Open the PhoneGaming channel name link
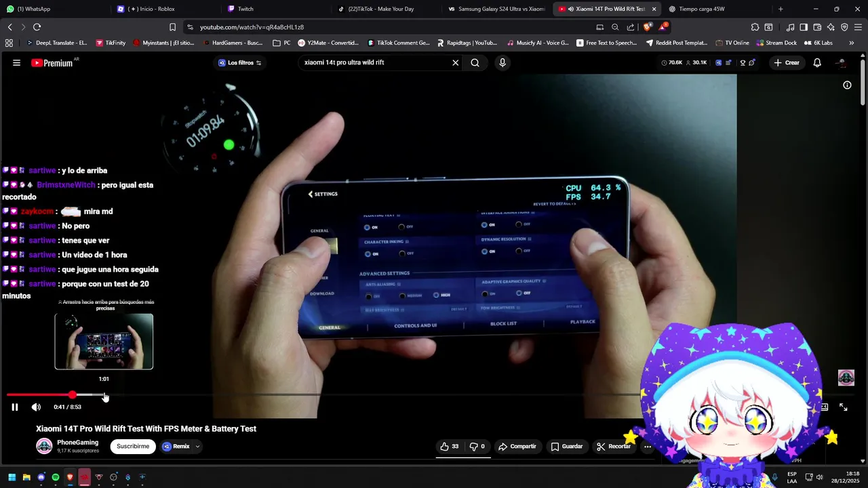 point(77,443)
